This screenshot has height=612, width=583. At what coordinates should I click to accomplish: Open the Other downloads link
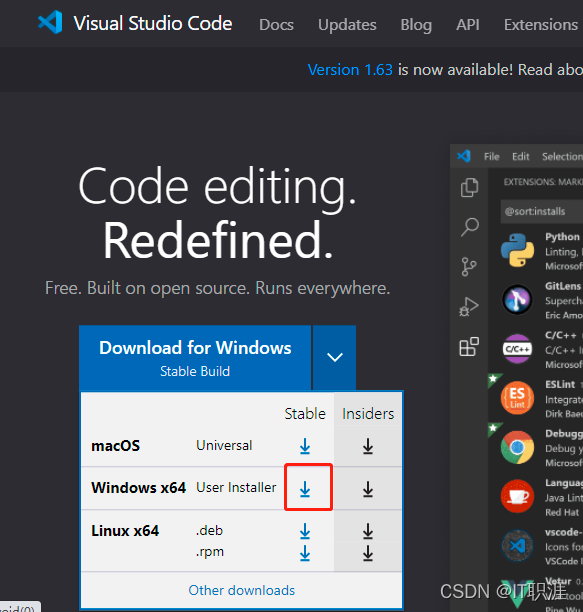[x=242, y=590]
